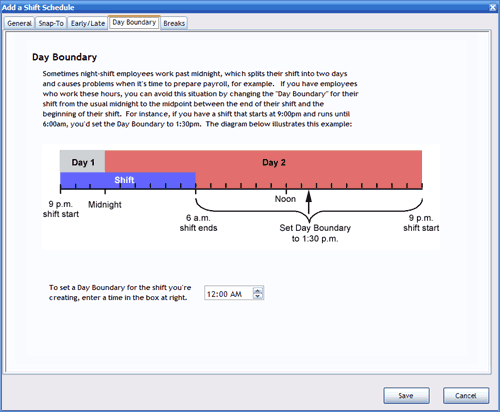
Task: Click the 'Midnight' label on timeline
Action: click(105, 204)
